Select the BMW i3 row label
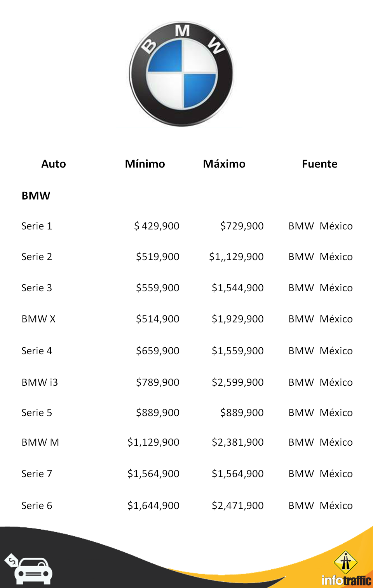Image resolution: width=373 pixels, height=588 pixels. (x=40, y=382)
